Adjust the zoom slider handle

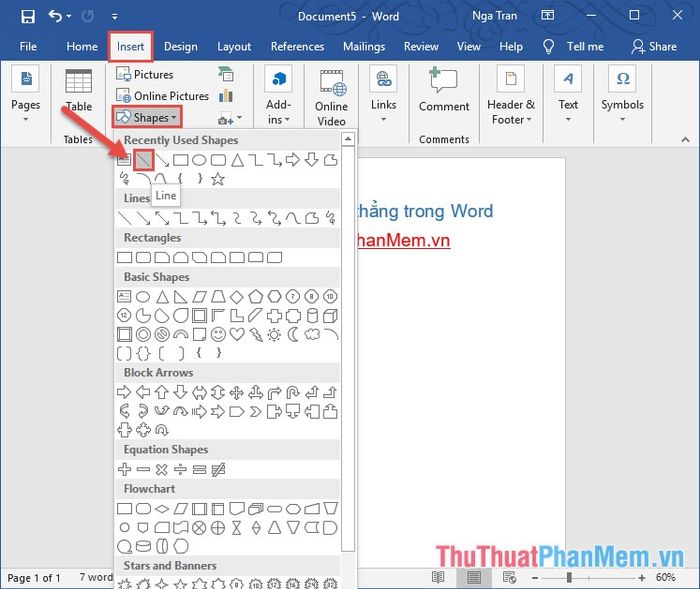point(569,577)
